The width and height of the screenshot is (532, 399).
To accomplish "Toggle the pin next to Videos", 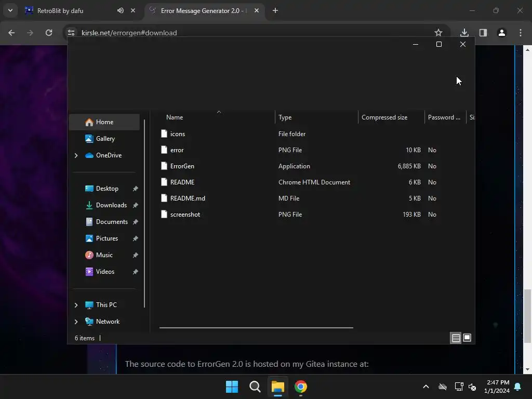I will 136,271.
